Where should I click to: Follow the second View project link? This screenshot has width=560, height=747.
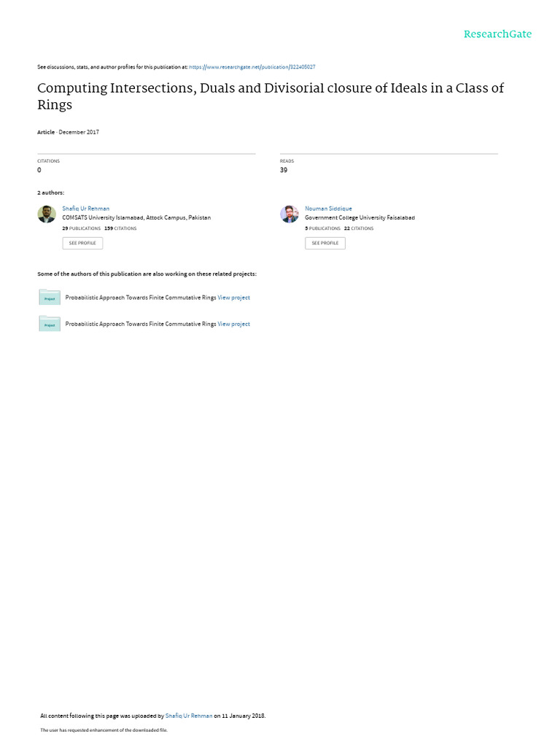tap(233, 324)
